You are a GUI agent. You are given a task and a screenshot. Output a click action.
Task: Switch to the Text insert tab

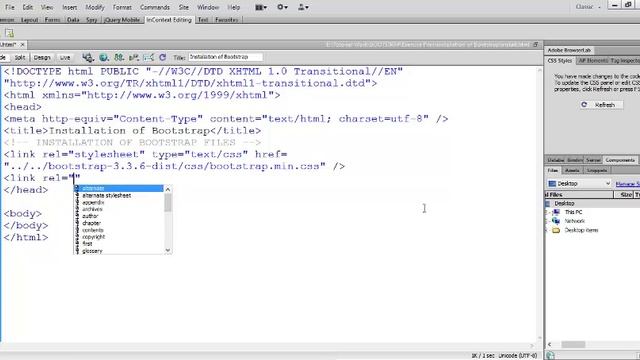203,20
